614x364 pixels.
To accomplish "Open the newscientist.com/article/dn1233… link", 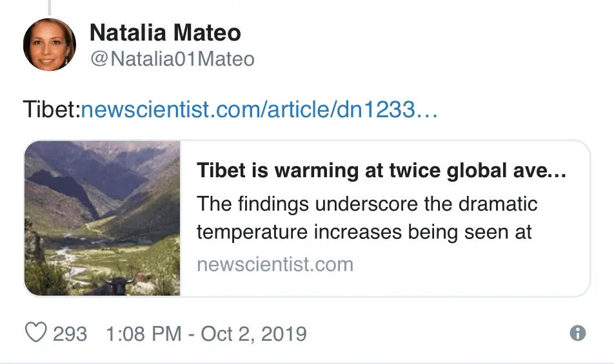I will pyautogui.click(x=259, y=110).
